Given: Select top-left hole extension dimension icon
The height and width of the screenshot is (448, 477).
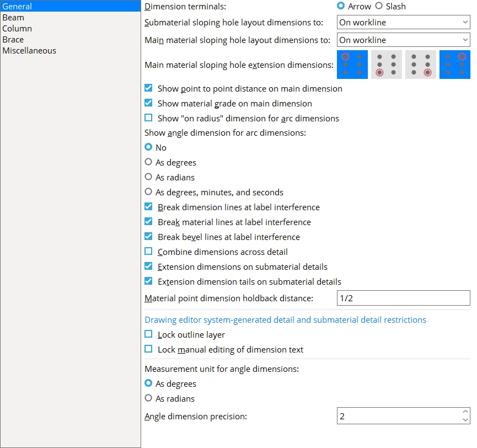Looking at the screenshot, I should tap(352, 65).
